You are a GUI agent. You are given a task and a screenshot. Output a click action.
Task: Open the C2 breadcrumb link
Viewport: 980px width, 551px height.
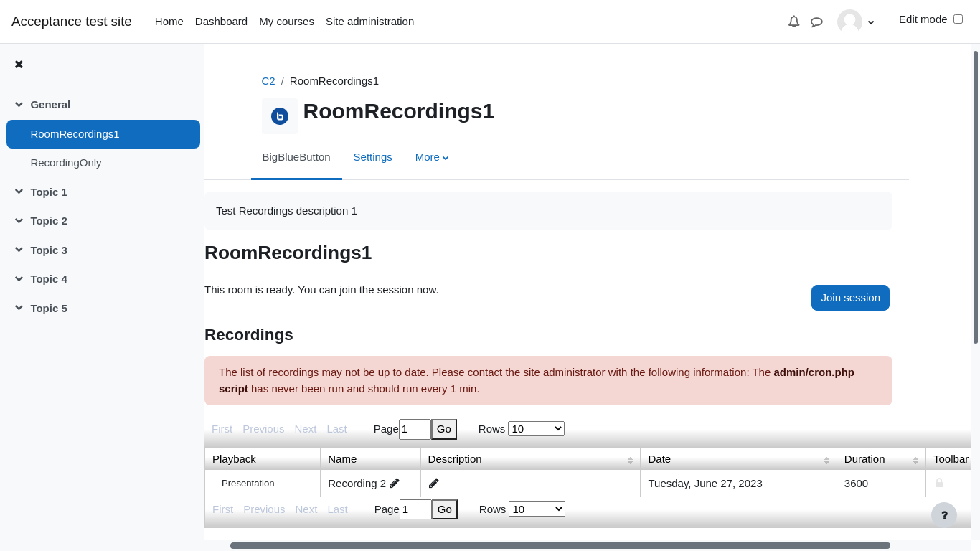coord(268,81)
